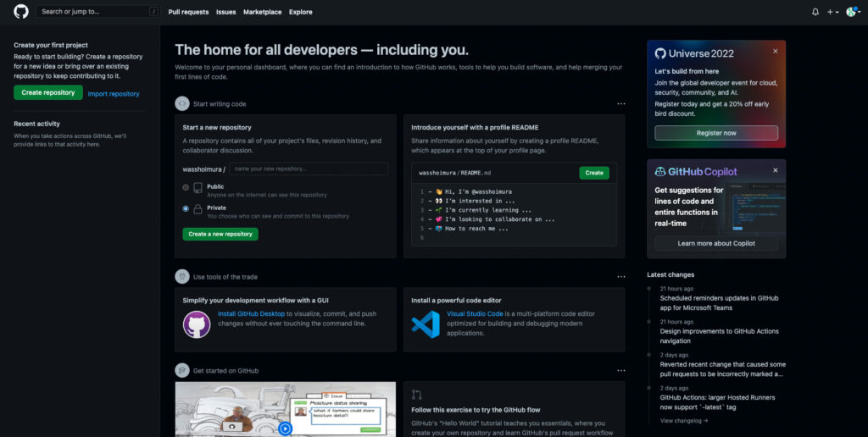868x437 pixels.
Task: Open the user avatar menu
Action: click(x=853, y=12)
